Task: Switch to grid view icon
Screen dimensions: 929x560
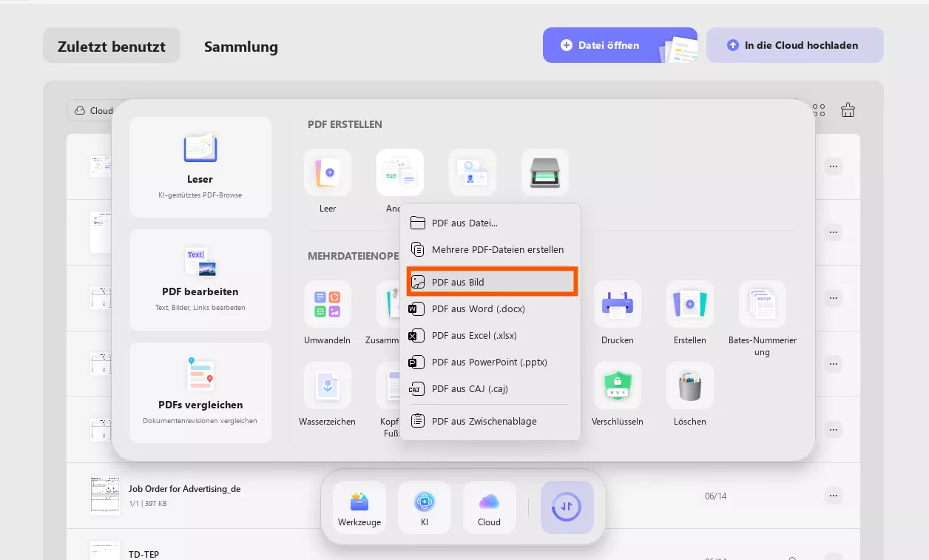Action: click(x=819, y=110)
